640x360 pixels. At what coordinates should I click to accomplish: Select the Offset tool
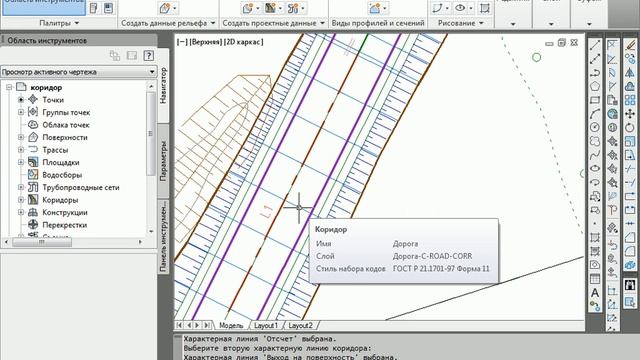coord(630,87)
